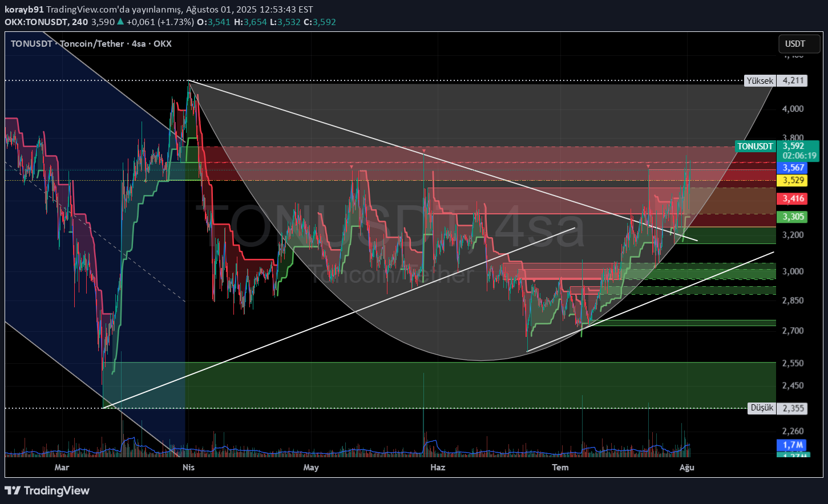
Task: Click the TONUSDT Toncoin/Tether chart title
Action: click(91, 44)
